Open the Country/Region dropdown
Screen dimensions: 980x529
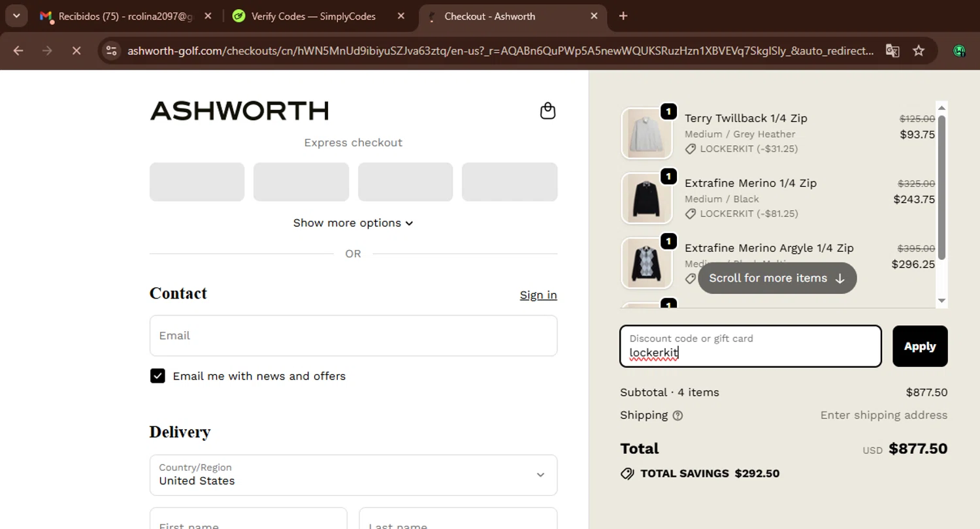353,475
